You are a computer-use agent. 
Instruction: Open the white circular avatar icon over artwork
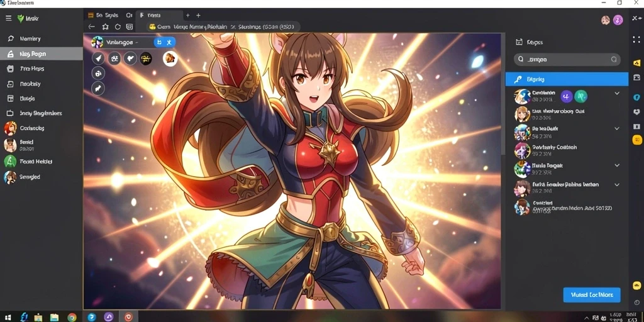(x=170, y=58)
